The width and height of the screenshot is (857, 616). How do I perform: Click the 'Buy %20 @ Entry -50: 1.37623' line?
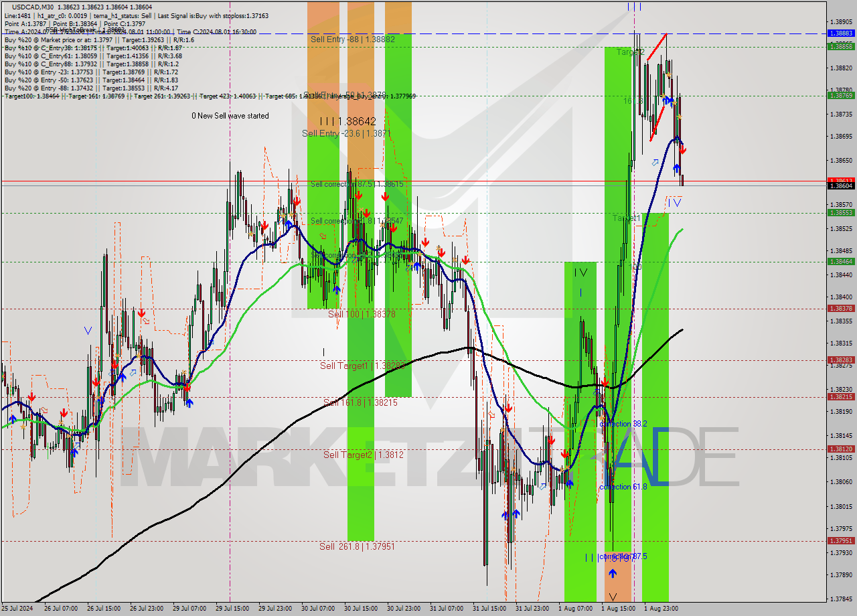point(91,80)
